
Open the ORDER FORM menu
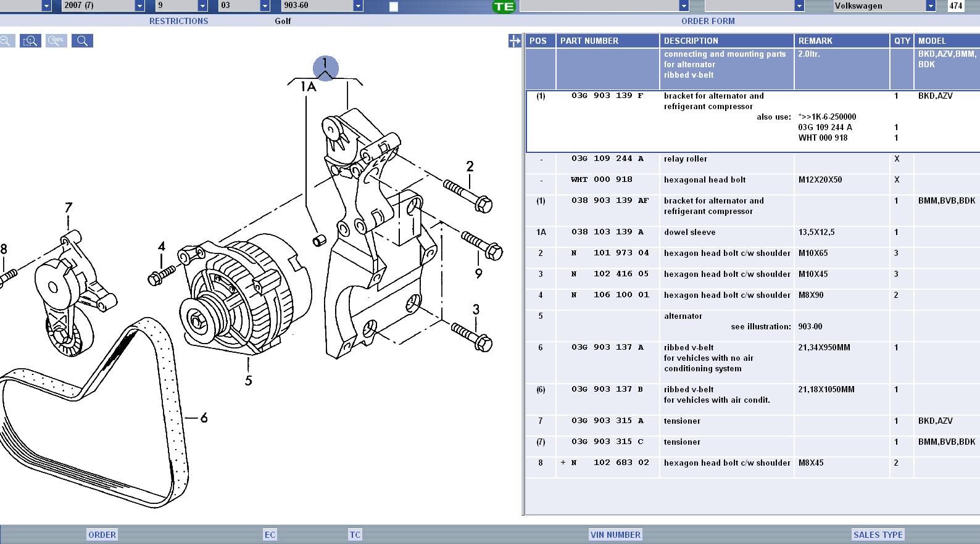click(707, 21)
